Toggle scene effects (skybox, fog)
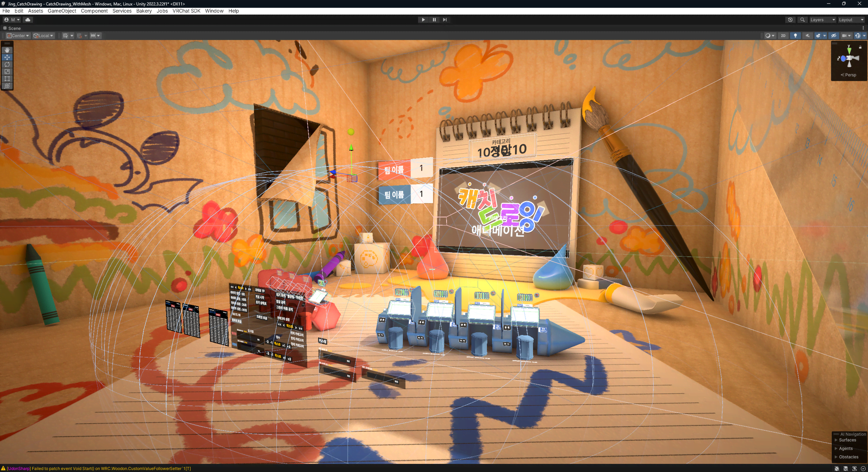Image resolution: width=868 pixels, height=472 pixels. pos(818,36)
